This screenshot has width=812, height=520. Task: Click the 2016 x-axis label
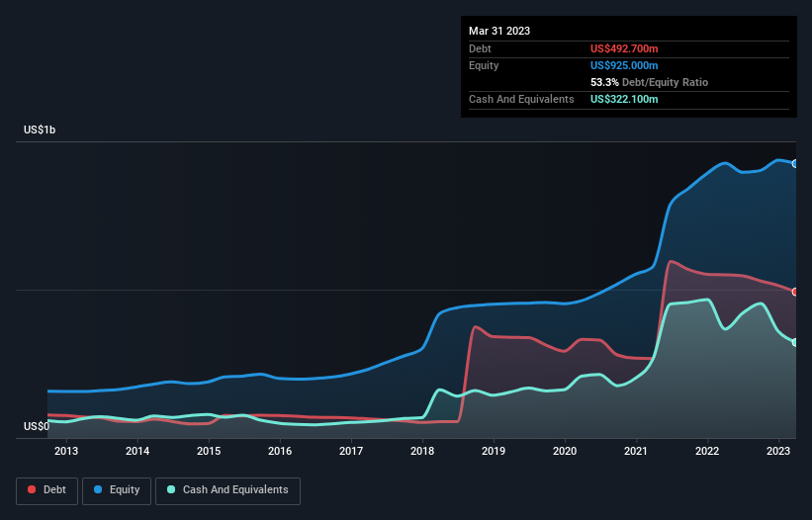(280, 451)
